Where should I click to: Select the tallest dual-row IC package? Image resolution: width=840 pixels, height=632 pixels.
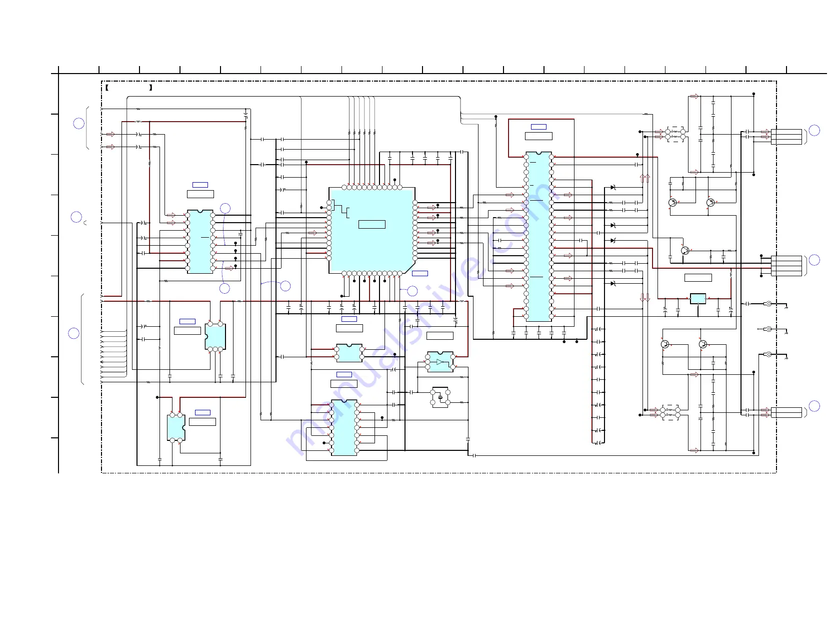pyautogui.click(x=538, y=237)
